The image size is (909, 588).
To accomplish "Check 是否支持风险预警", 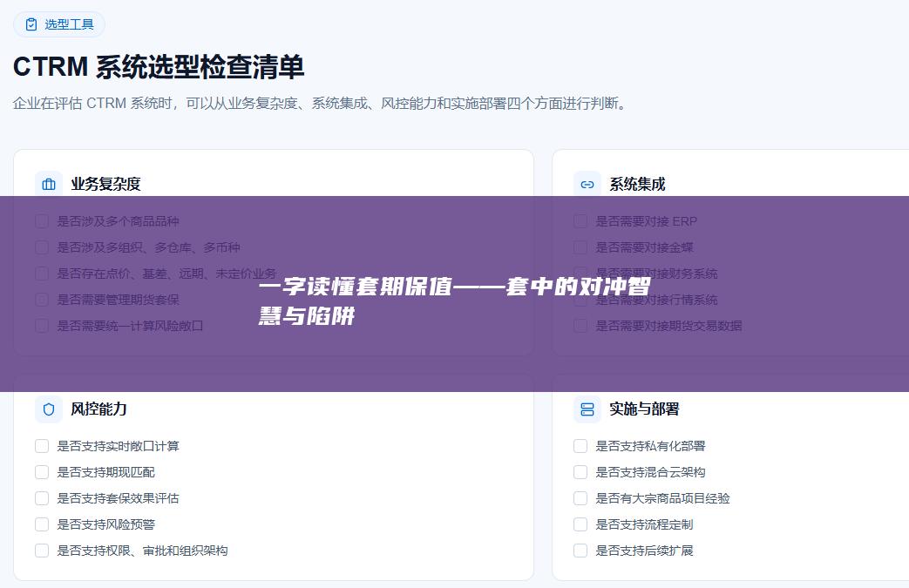I will click(42, 524).
